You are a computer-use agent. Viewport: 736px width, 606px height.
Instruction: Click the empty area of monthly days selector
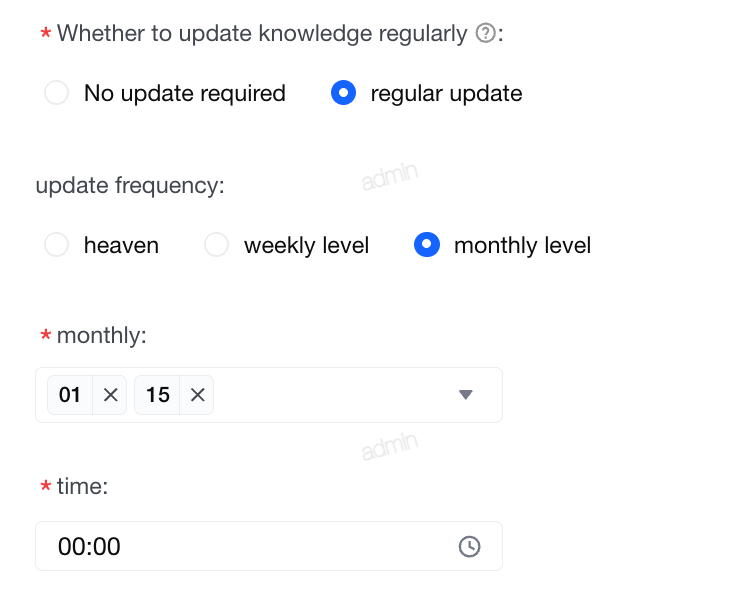pyautogui.click(x=333, y=395)
